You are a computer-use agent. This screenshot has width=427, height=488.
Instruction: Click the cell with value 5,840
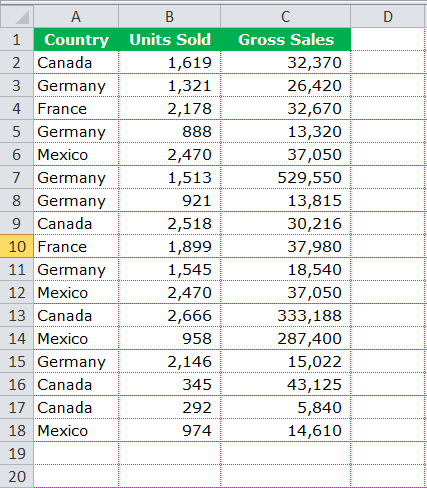(286, 407)
